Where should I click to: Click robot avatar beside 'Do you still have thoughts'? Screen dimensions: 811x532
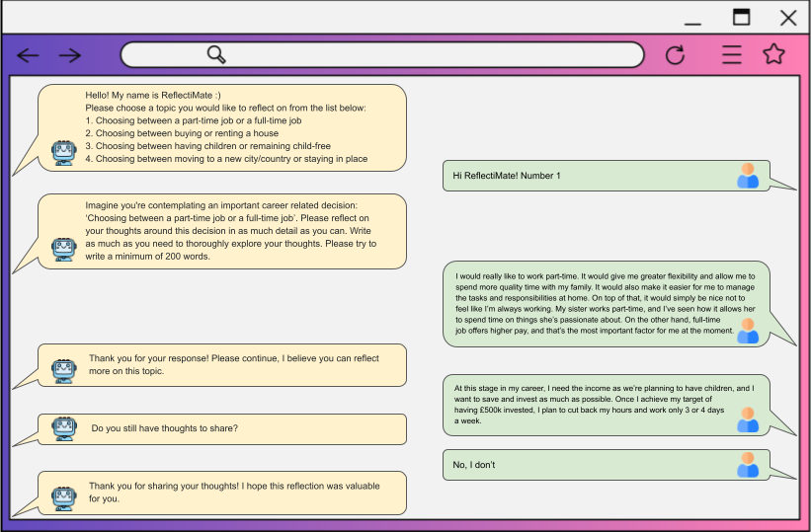[64, 428]
